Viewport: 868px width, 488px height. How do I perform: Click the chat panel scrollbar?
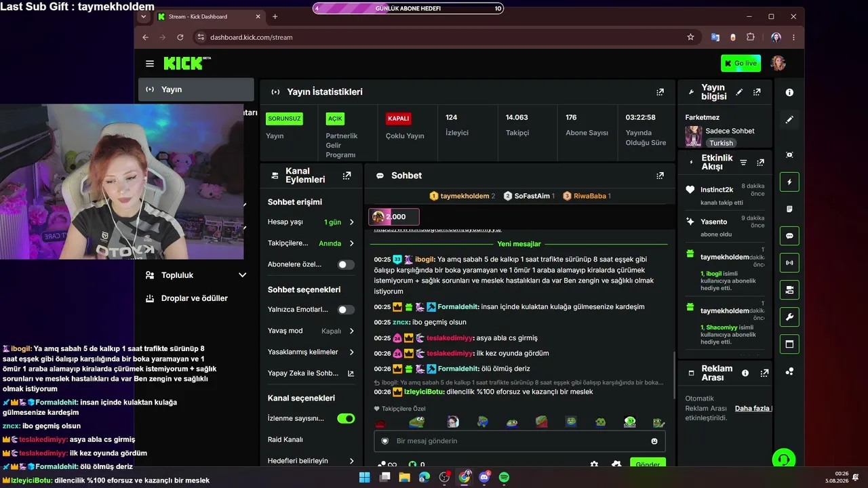click(x=673, y=375)
